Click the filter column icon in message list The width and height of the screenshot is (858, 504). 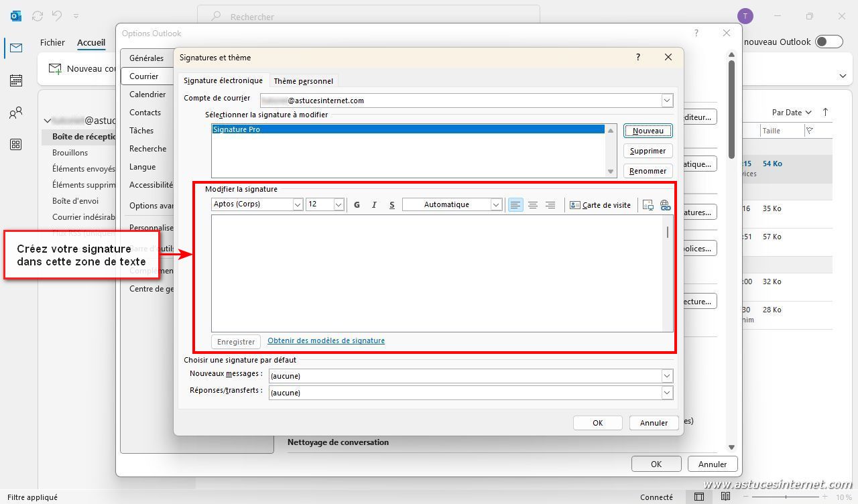coord(809,131)
